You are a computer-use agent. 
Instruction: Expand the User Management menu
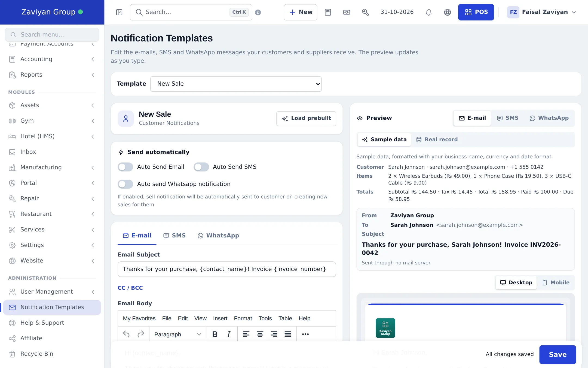click(52, 292)
